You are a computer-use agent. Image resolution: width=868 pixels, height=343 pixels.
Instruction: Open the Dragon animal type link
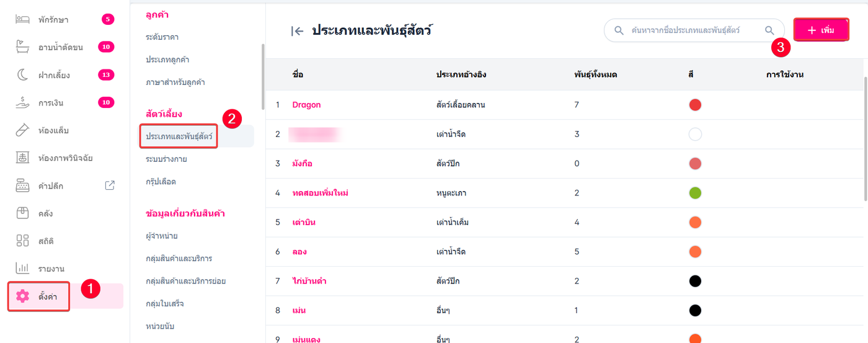point(306,105)
